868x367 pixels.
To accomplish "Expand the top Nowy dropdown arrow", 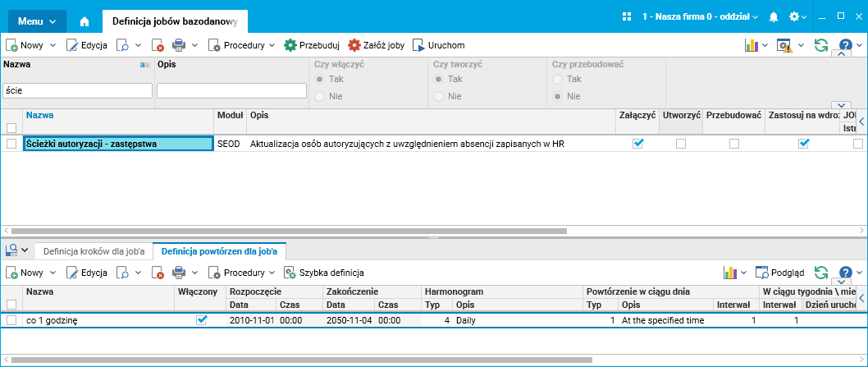I will [53, 45].
